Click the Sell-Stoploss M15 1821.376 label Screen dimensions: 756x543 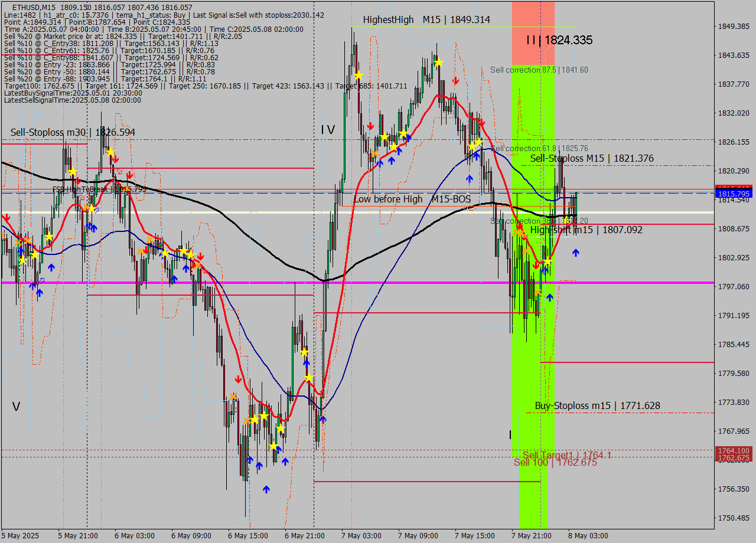point(592,158)
